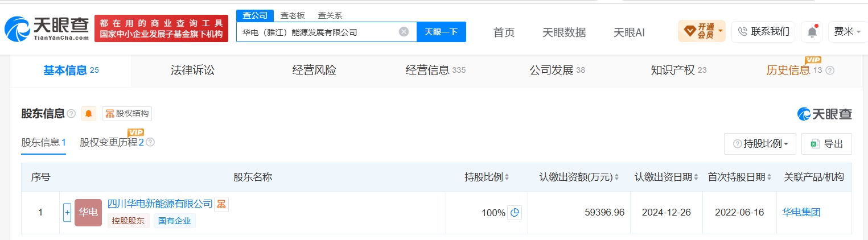Image resolution: width=868 pixels, height=240 pixels.
Task: Switch to 查老板 search tab
Action: point(291,15)
